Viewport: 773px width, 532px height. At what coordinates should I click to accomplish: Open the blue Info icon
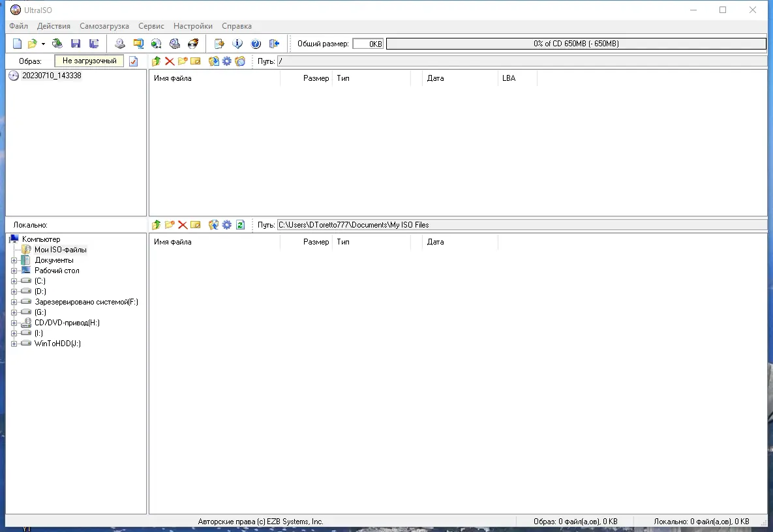237,44
